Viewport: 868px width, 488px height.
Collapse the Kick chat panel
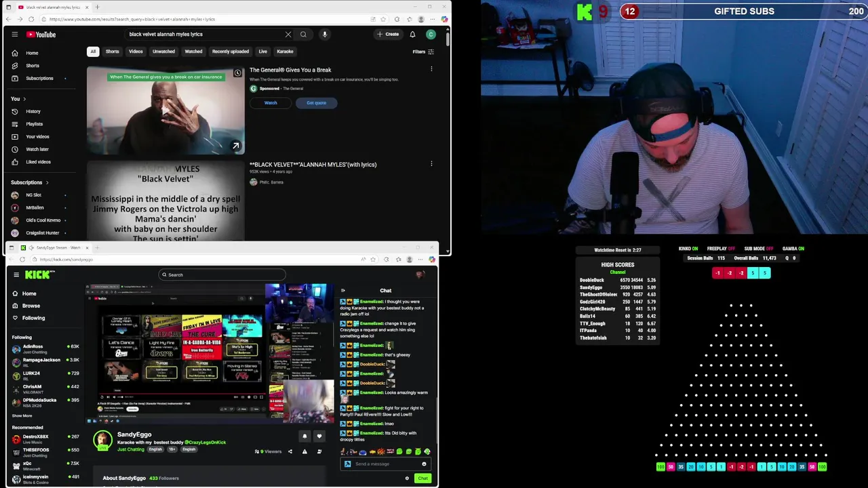343,291
